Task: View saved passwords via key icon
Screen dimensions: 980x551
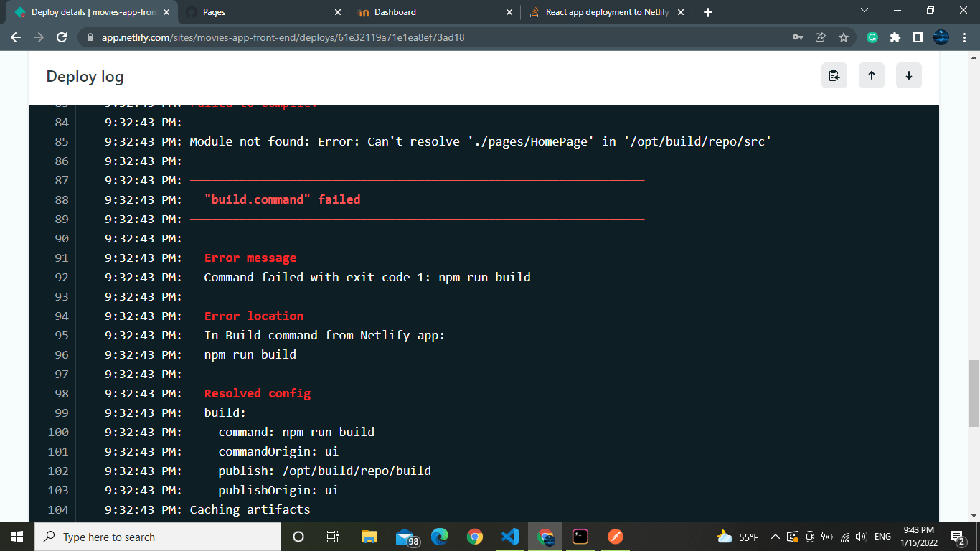Action: click(797, 37)
